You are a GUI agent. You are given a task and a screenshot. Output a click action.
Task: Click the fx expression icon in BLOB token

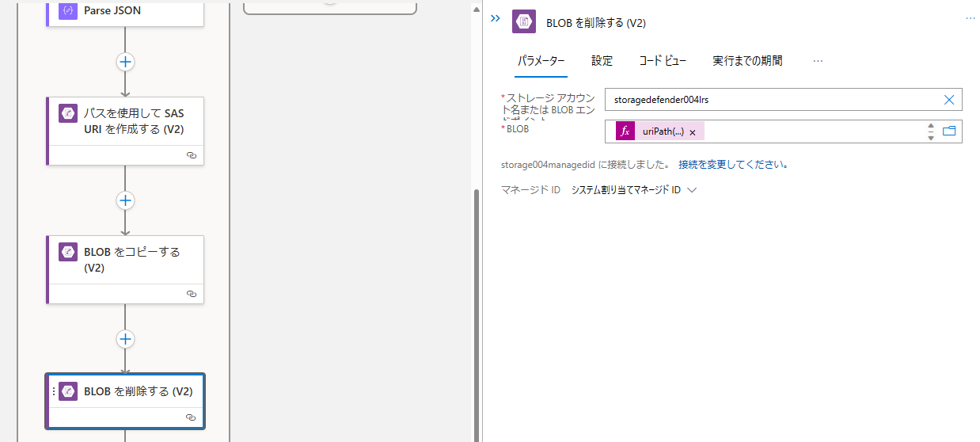[625, 131]
